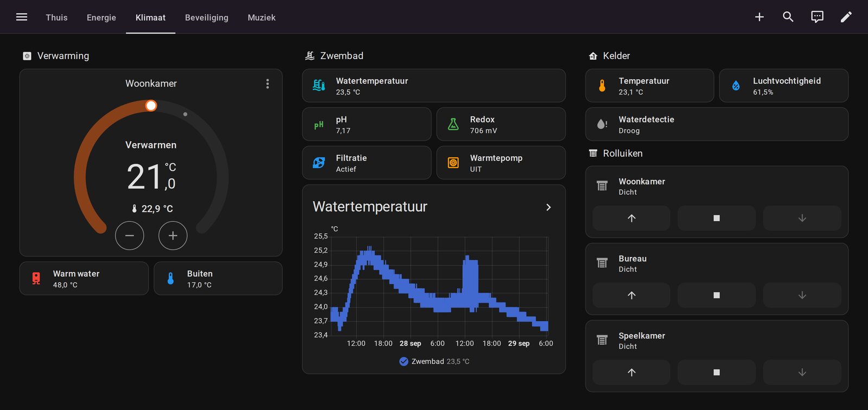
Task: Stop the Speelkamer roller shutter
Action: point(717,372)
